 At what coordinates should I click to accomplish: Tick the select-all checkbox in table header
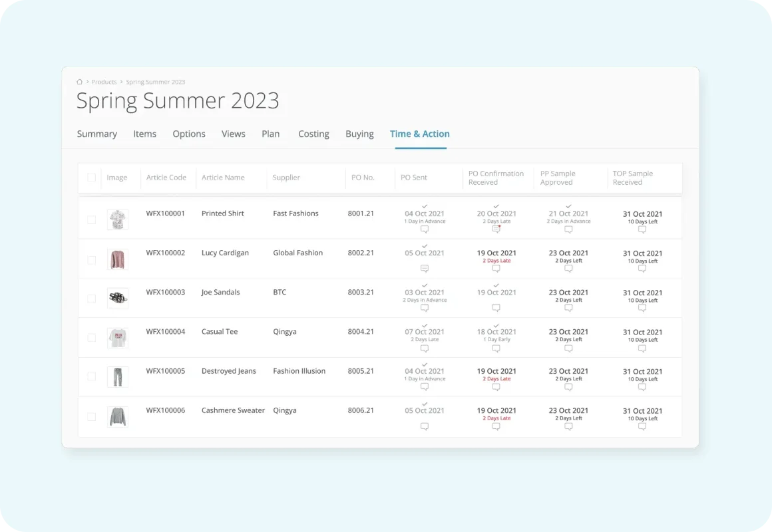pos(91,178)
